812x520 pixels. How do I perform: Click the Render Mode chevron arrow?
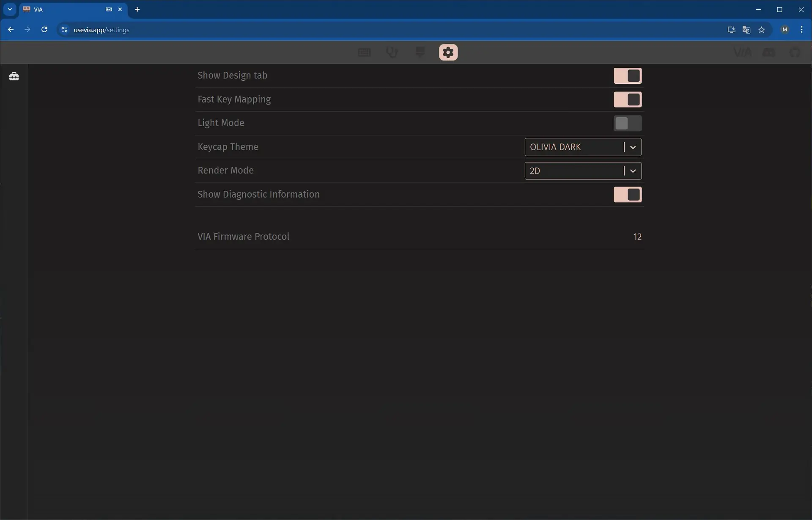[x=633, y=171]
